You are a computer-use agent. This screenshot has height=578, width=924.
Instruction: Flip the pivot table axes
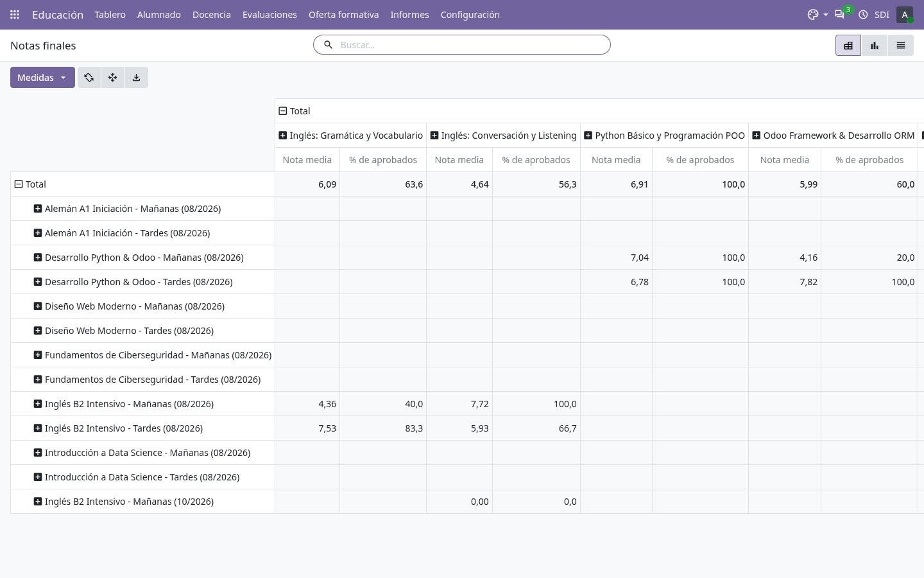pos(89,78)
